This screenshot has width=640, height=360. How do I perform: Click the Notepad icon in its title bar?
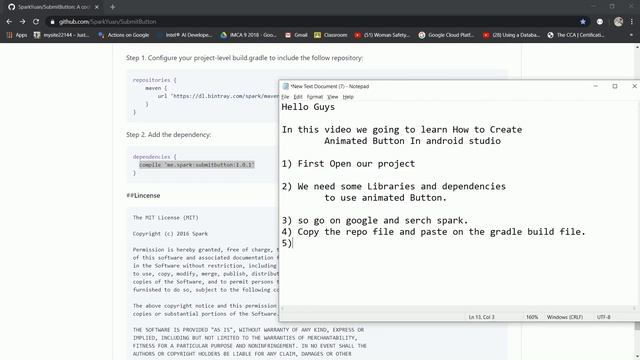[286, 86]
